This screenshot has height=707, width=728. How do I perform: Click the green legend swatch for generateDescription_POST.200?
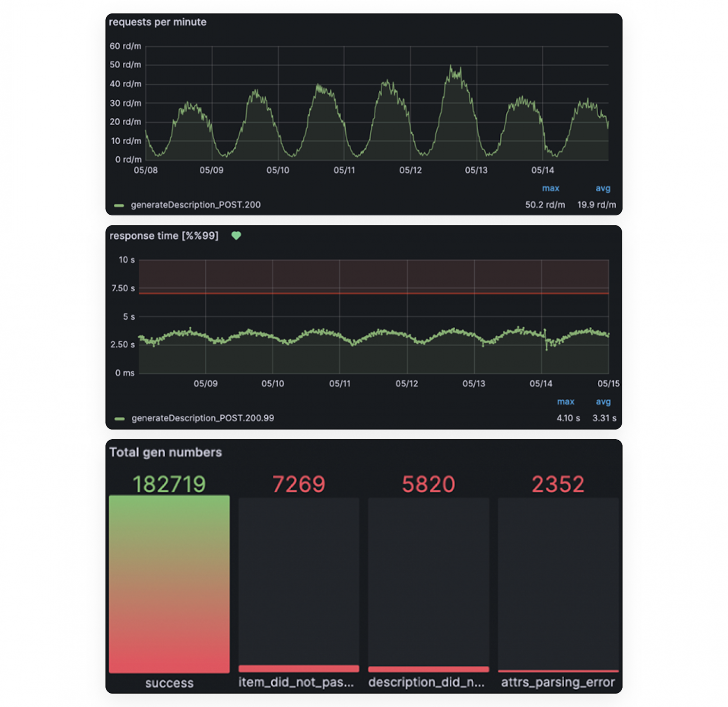119,205
